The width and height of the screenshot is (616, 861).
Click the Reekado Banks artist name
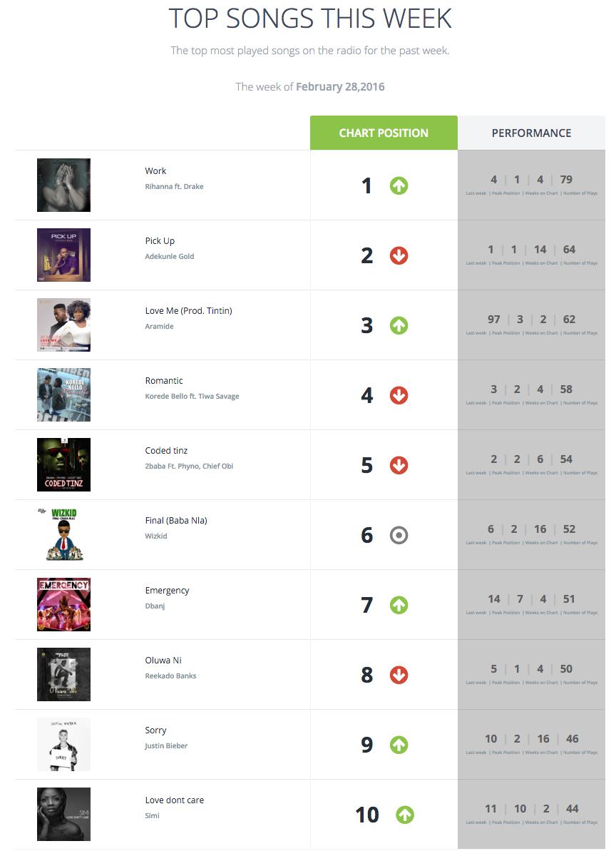pyautogui.click(x=170, y=676)
